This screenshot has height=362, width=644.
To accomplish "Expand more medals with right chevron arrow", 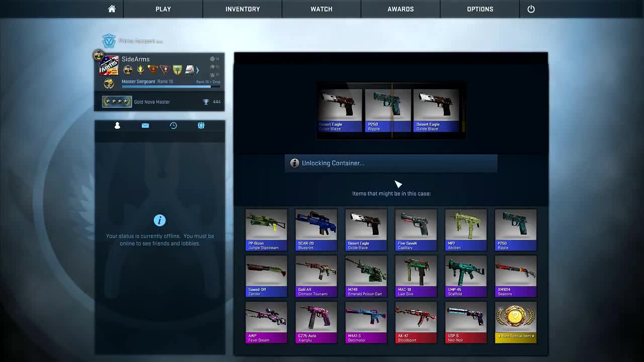I will click(x=198, y=70).
